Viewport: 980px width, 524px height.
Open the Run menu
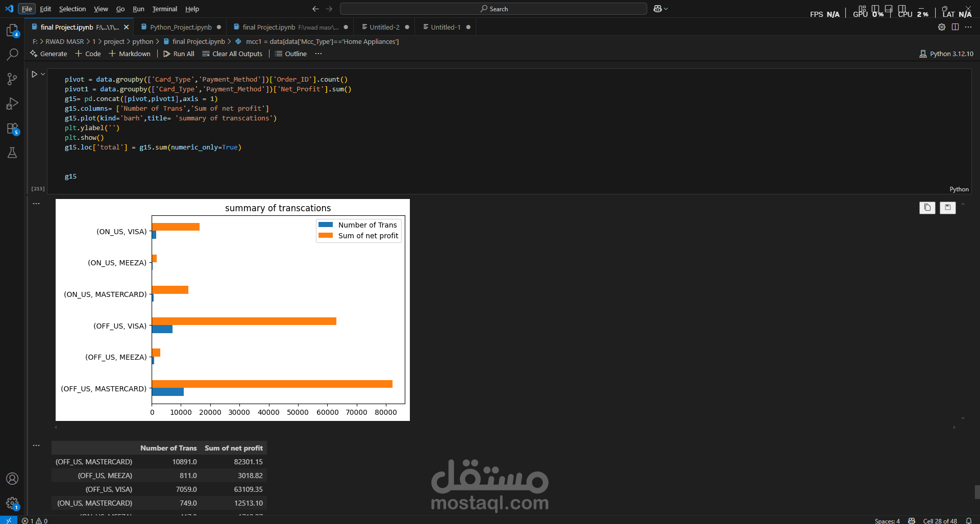(138, 9)
